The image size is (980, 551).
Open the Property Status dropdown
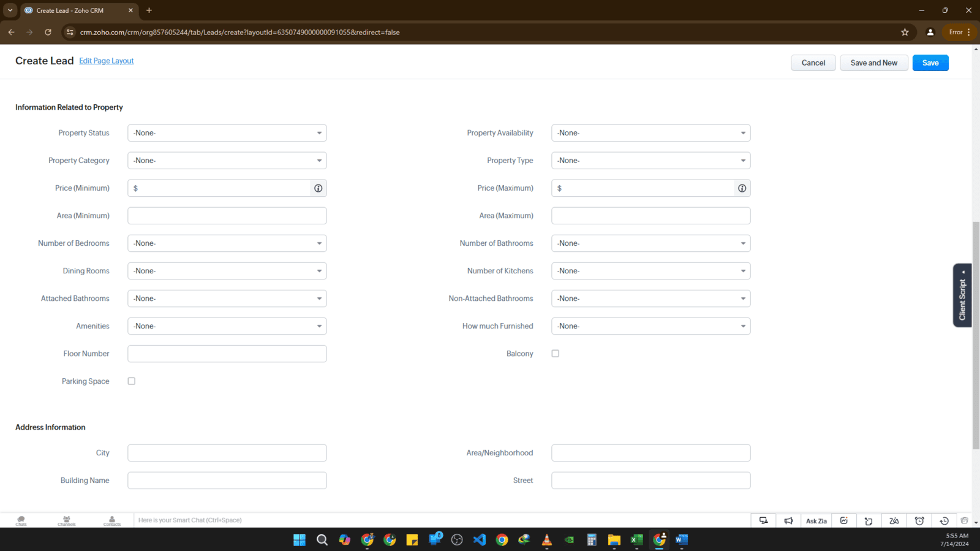[227, 133]
